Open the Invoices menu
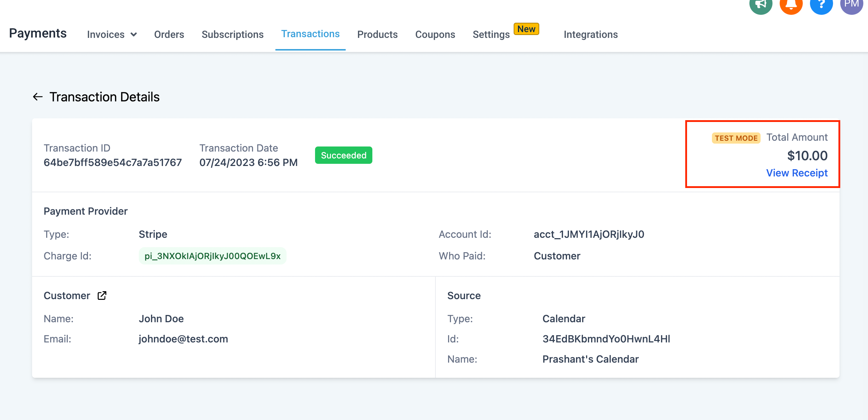Viewport: 868px width, 420px height. point(112,34)
